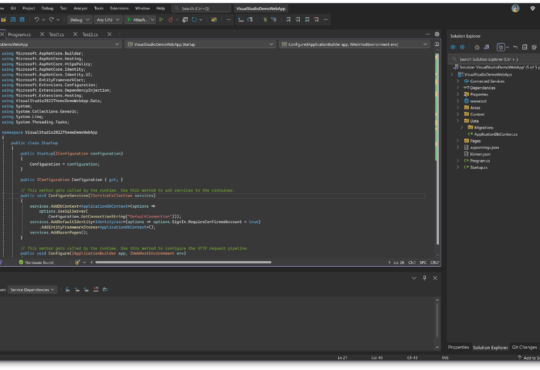
Task: Click the blue circular restart icon in the toolbar
Action: (194, 20)
